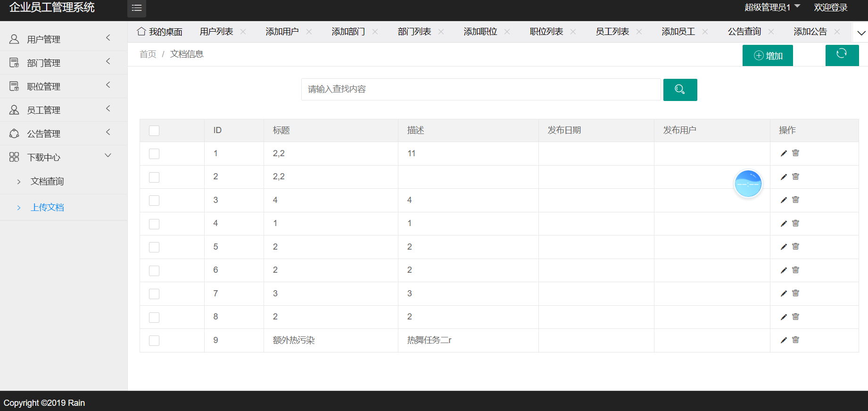The height and width of the screenshot is (411, 868).
Task: Open the 我的桌面 tab
Action: pos(160,32)
